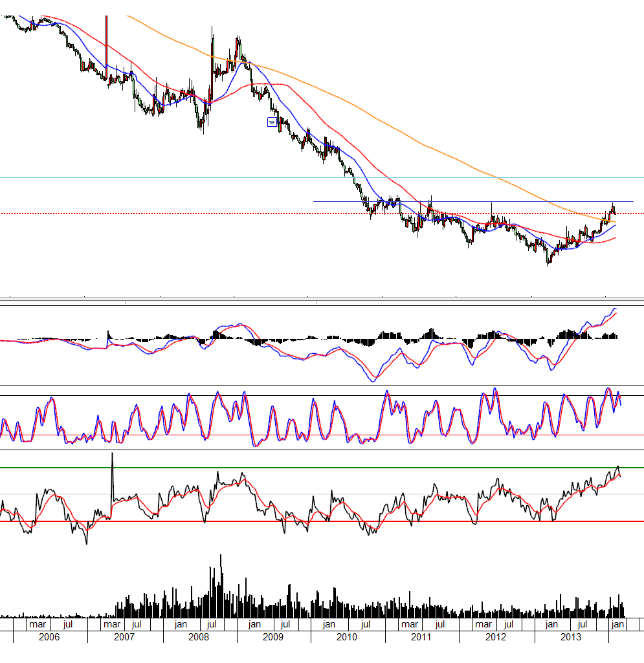The height and width of the screenshot is (663, 644).
Task: Click the "jul" month label above 2010
Action: 366,624
